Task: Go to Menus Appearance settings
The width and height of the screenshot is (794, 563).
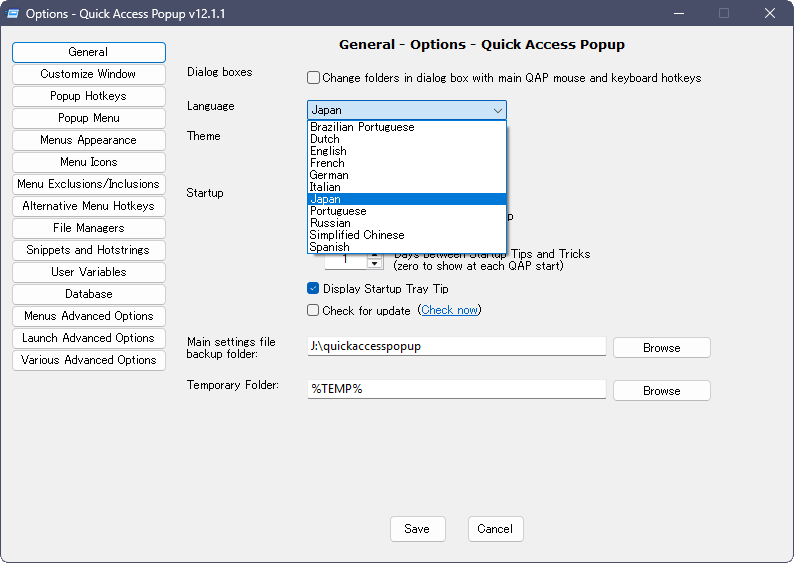Action: tap(89, 140)
